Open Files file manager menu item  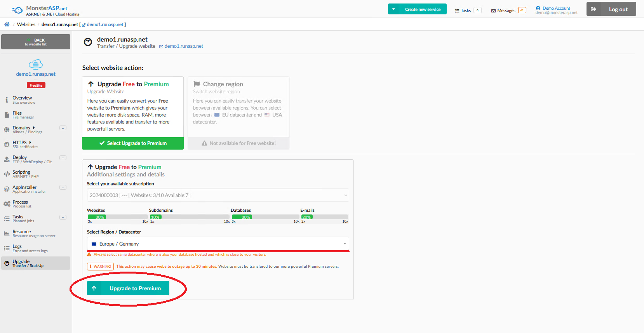point(36,115)
